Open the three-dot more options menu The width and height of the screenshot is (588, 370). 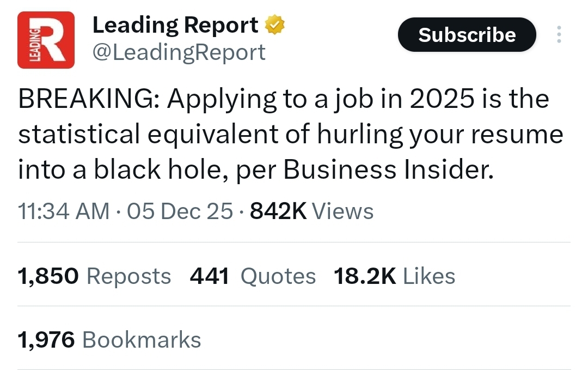[558, 35]
